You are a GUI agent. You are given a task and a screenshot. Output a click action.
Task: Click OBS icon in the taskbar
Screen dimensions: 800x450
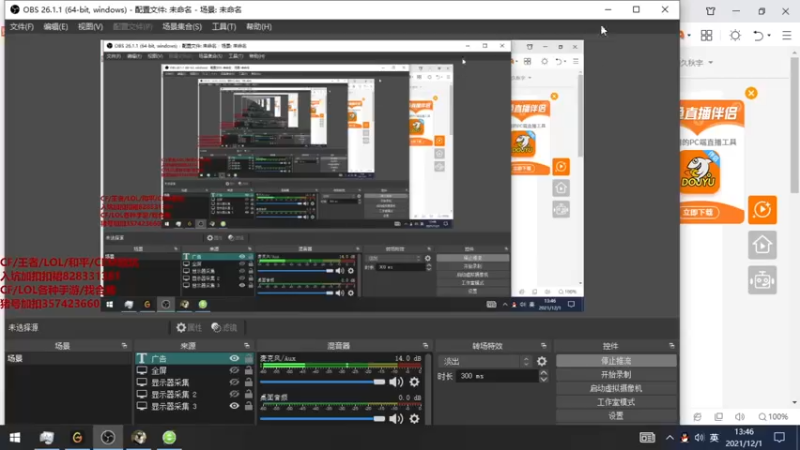(108, 438)
